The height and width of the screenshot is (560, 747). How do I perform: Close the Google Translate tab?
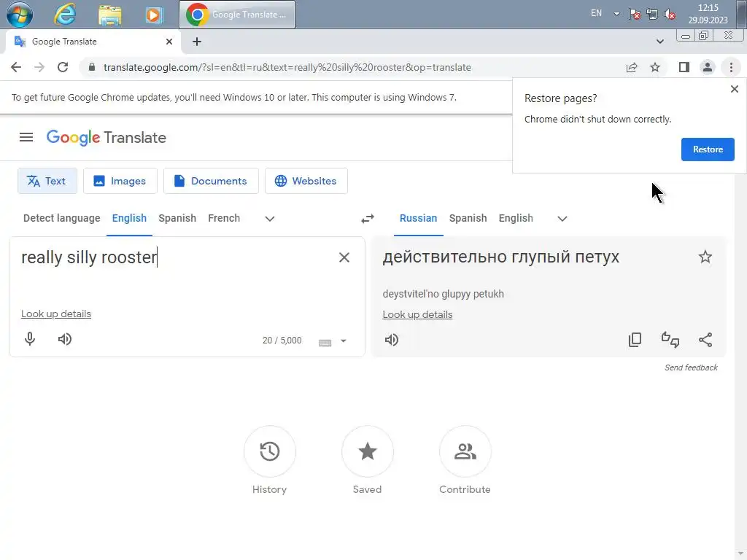click(169, 42)
